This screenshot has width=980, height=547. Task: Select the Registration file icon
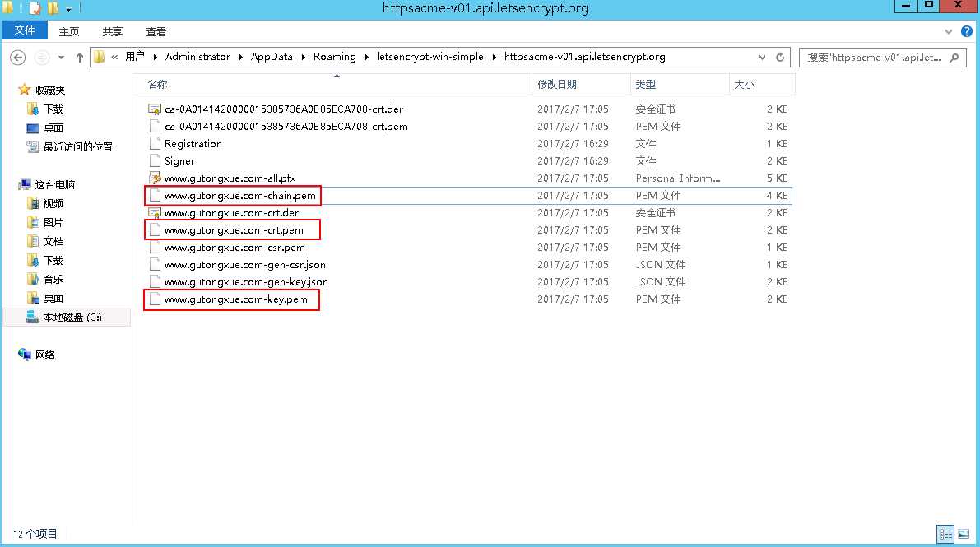155,144
